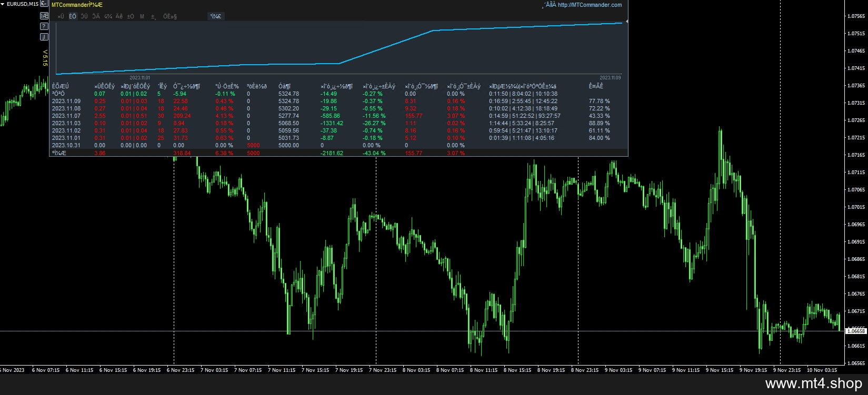Click the 10 Nov 03:15 time axis label
The width and height of the screenshot is (868, 395).
click(x=823, y=370)
